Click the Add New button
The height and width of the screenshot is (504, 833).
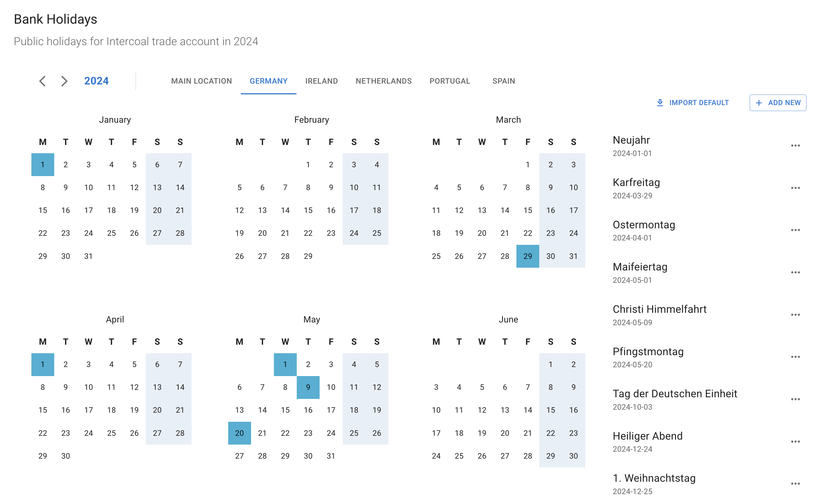[778, 102]
